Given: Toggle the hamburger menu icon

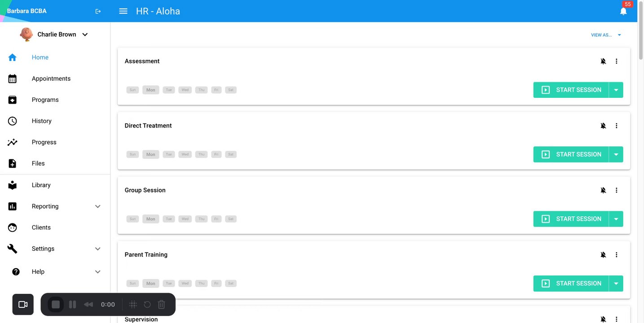Looking at the screenshot, I should [x=123, y=11].
